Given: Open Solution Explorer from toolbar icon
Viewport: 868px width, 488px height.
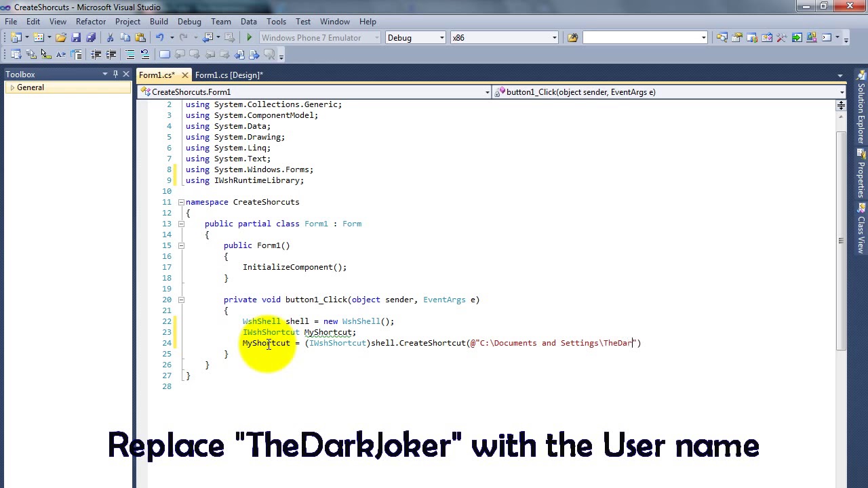Looking at the screenshot, I should (722, 38).
